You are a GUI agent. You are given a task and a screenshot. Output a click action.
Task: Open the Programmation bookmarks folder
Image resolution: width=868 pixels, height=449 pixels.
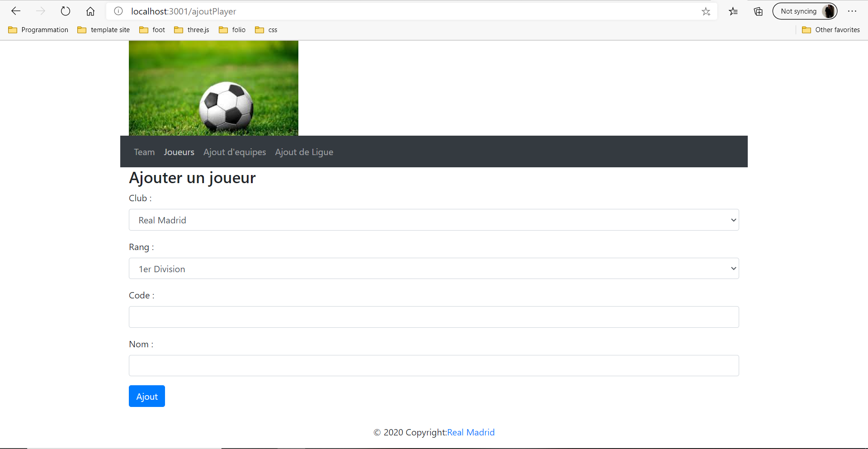38,30
